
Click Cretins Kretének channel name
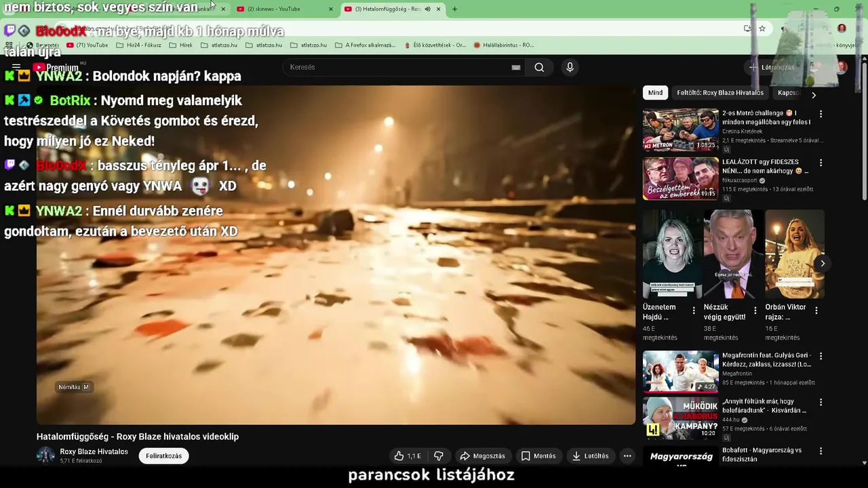[742, 131]
